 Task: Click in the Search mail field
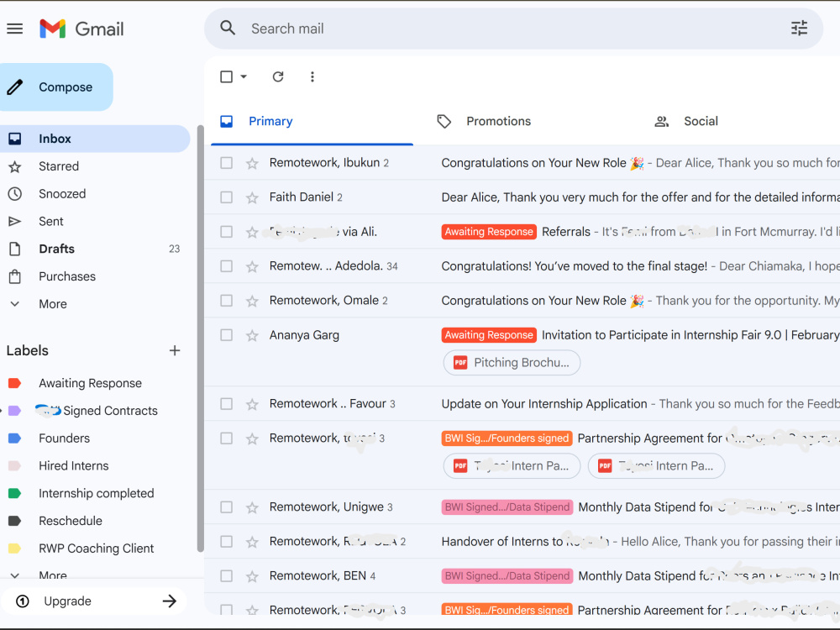click(x=514, y=29)
